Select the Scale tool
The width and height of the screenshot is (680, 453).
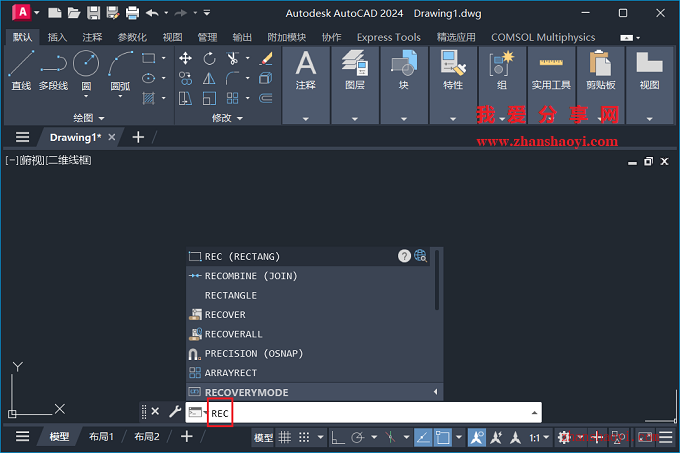point(209,98)
